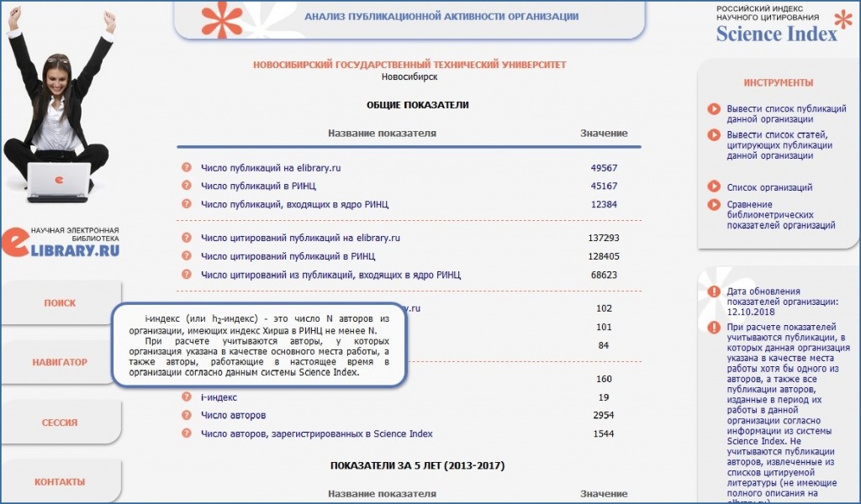Click the value 12384
The image size is (861, 504).
point(604,204)
